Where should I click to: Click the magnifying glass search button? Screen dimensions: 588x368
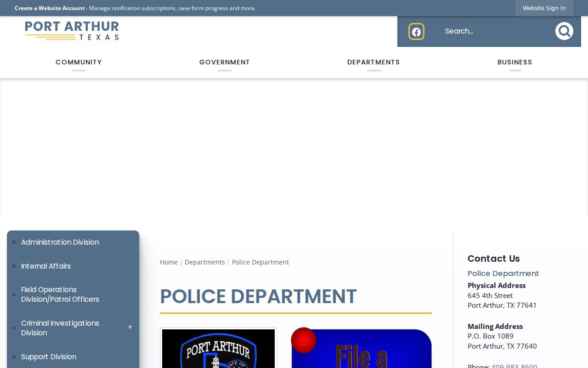564,31
